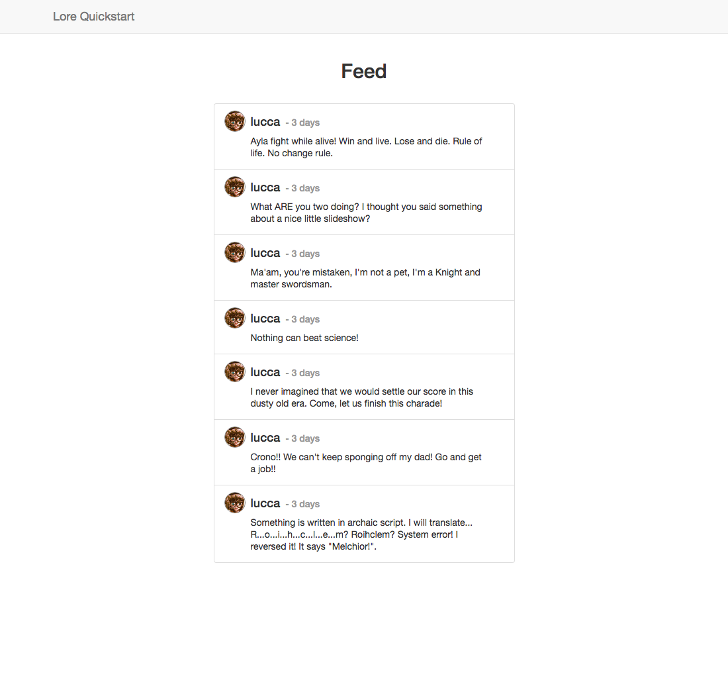Click lucca's avatar on the Knight swordsman post

coord(235,252)
